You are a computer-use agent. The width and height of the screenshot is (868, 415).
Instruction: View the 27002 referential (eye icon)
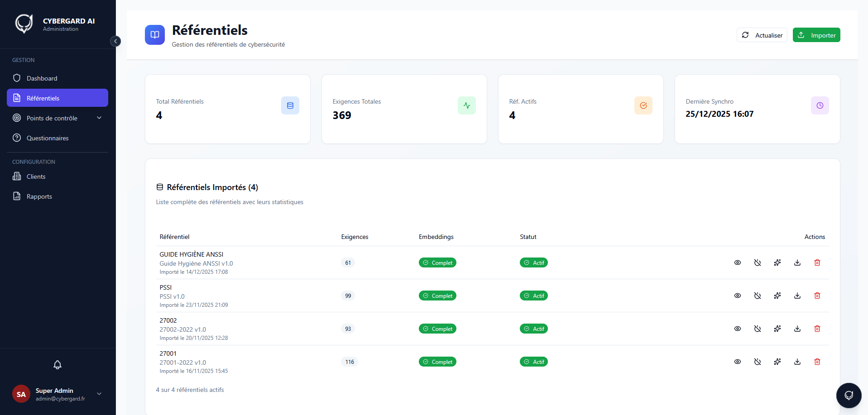(x=738, y=329)
